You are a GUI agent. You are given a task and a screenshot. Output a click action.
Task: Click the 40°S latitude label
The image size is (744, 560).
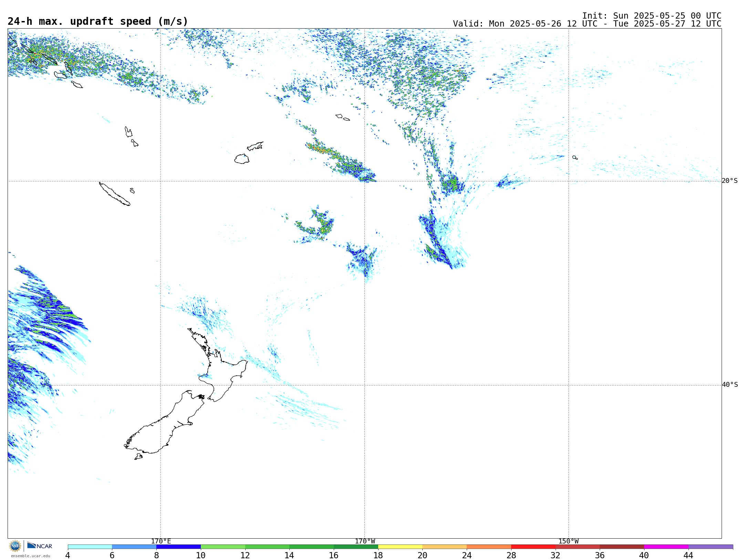pyautogui.click(x=730, y=385)
